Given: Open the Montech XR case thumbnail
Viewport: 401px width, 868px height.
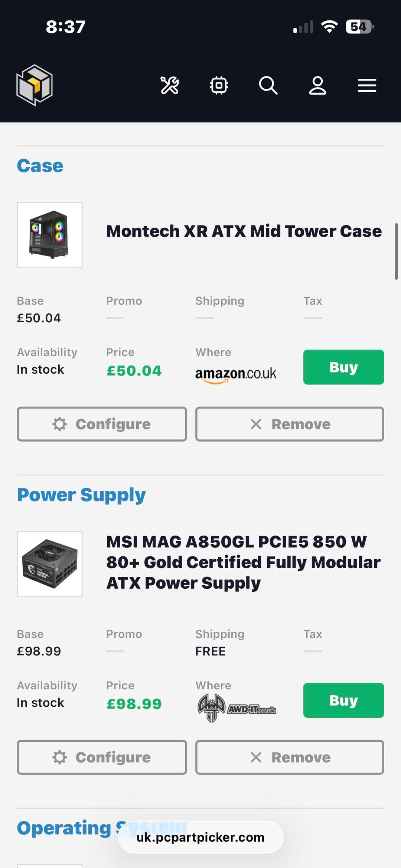Looking at the screenshot, I should pyautogui.click(x=50, y=235).
